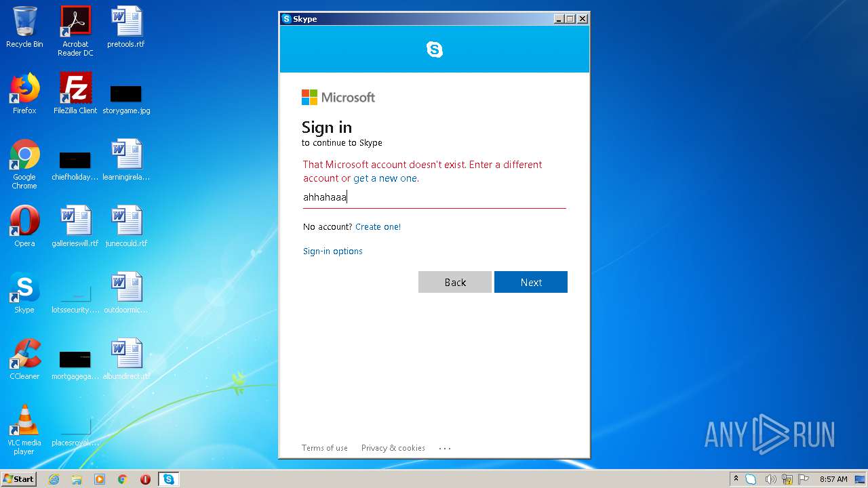
Task: Open gallerieswill.rtf document
Action: (75, 226)
